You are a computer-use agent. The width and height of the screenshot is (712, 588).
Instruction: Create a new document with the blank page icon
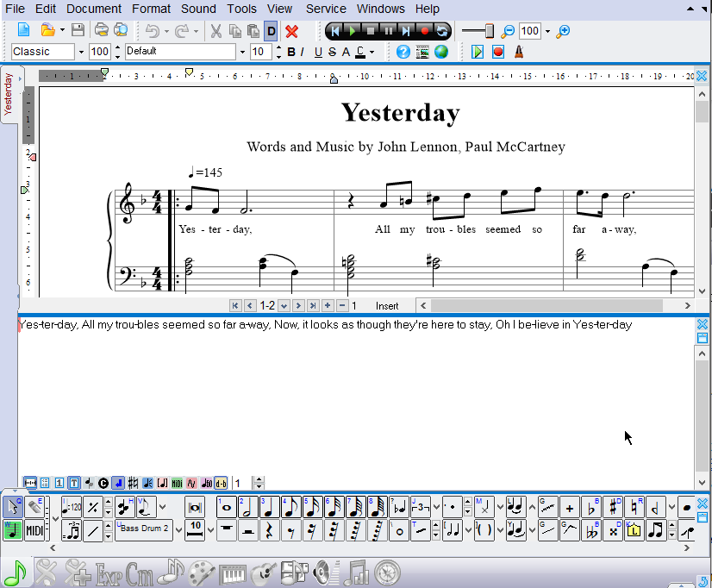[x=23, y=31]
